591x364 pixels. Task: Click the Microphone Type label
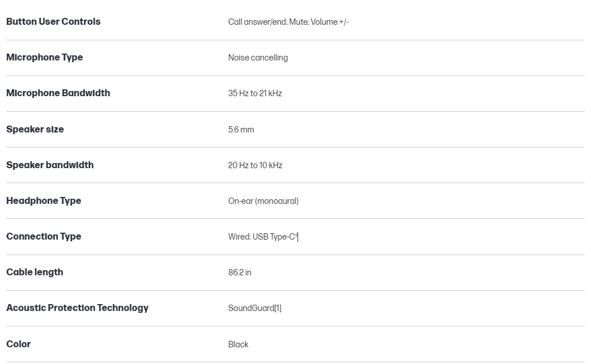[44, 58]
